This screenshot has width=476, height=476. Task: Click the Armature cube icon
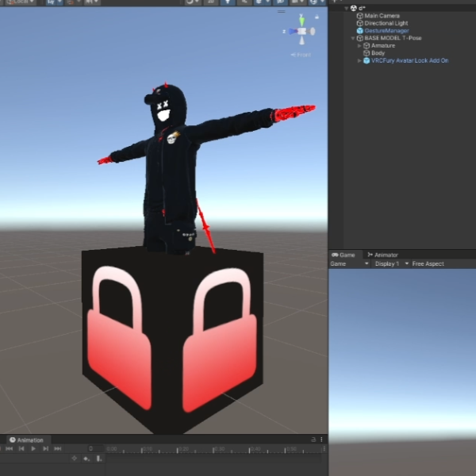[367, 45]
